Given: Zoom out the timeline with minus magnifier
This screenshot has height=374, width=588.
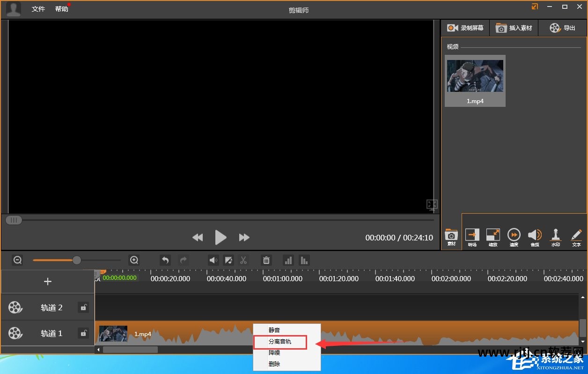Looking at the screenshot, I should (x=18, y=260).
